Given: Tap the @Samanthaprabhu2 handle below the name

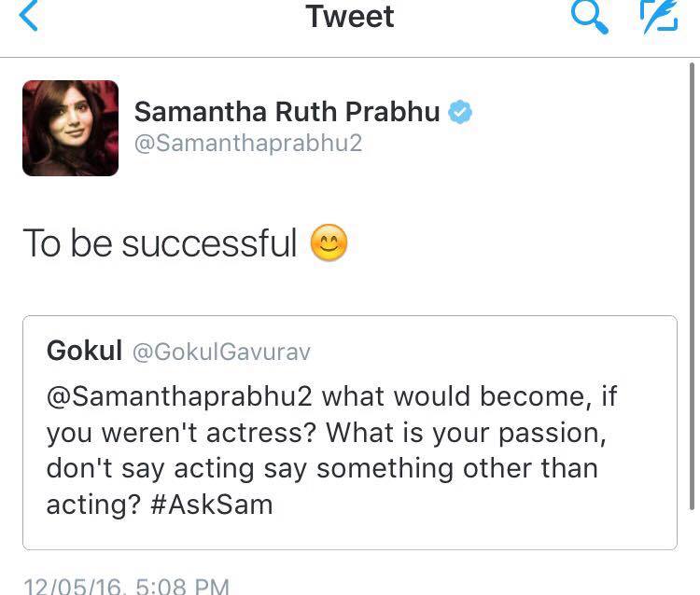Looking at the screenshot, I should [247, 143].
